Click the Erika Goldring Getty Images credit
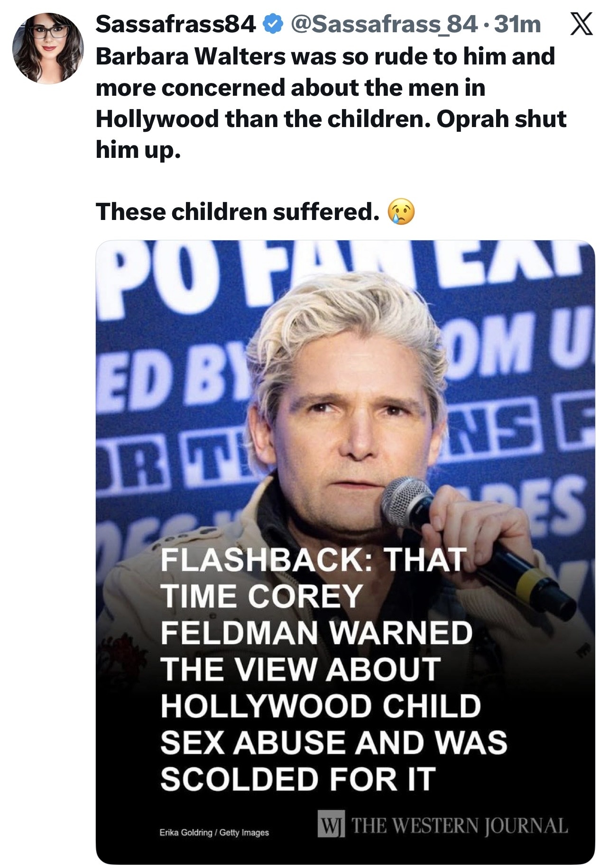 [214, 832]
